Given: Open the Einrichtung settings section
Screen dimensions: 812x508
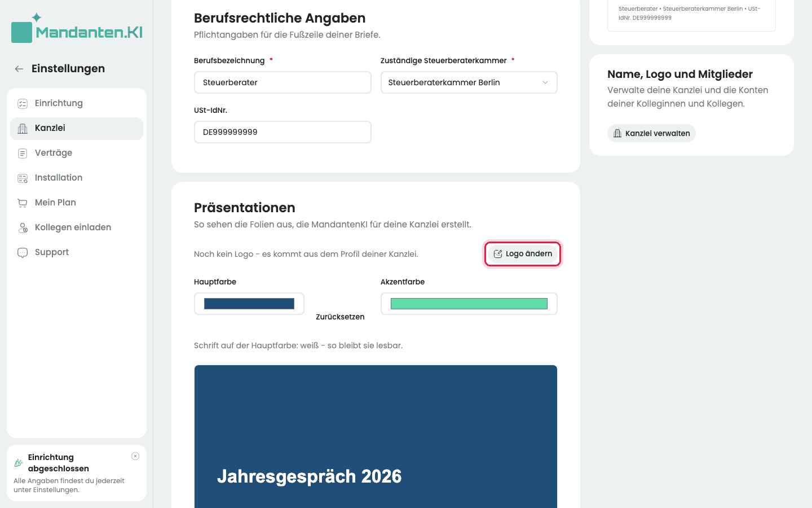Looking at the screenshot, I should [77, 103].
